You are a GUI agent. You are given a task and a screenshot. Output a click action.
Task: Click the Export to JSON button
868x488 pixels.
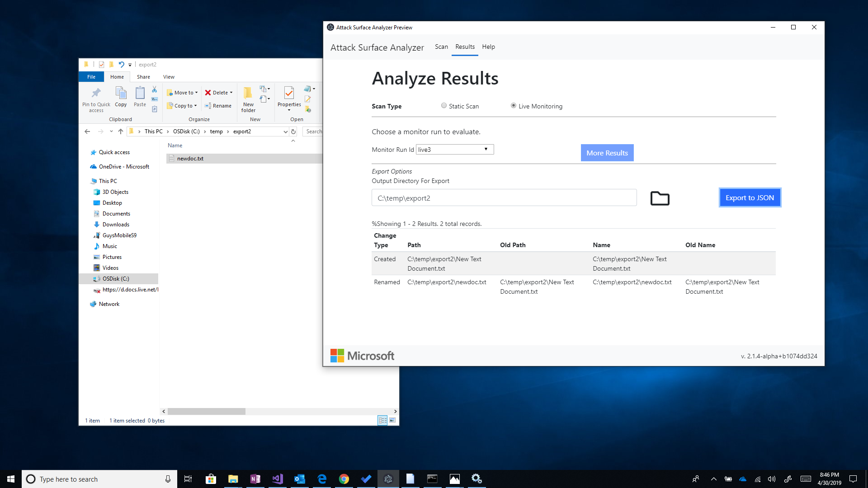750,197
